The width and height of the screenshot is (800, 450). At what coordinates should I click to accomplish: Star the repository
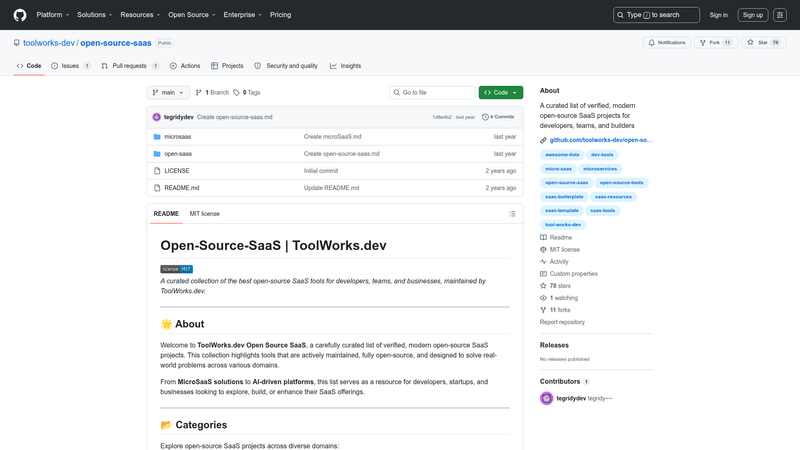pos(764,43)
